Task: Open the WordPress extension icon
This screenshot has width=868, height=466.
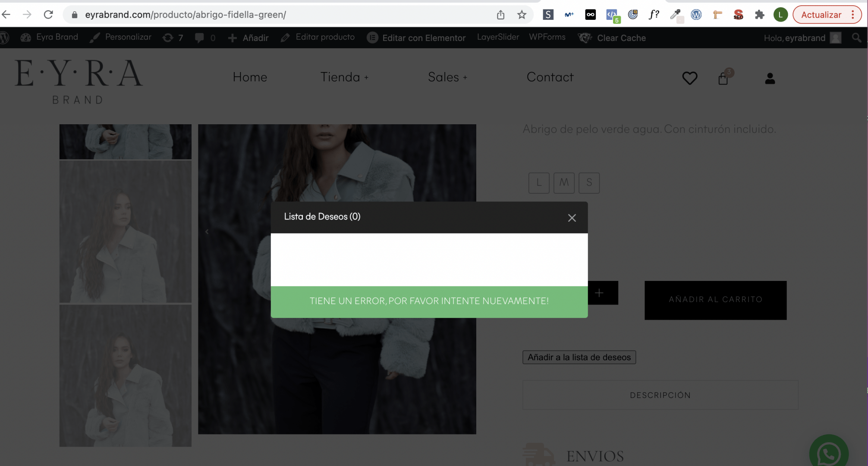Action: pos(696,15)
